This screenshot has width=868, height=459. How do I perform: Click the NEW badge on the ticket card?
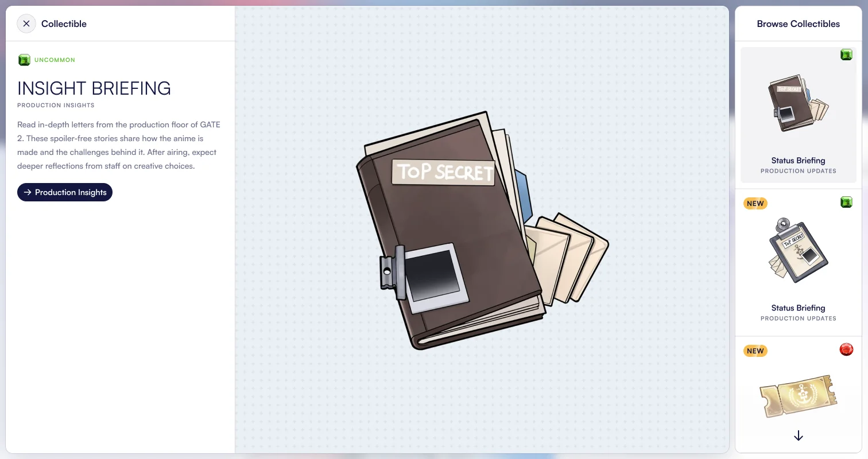[755, 351]
